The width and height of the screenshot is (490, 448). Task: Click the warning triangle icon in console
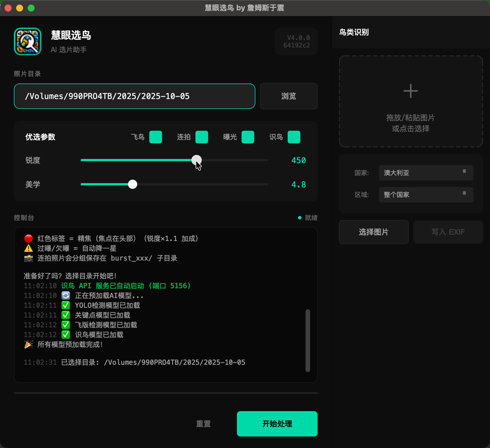click(x=28, y=248)
